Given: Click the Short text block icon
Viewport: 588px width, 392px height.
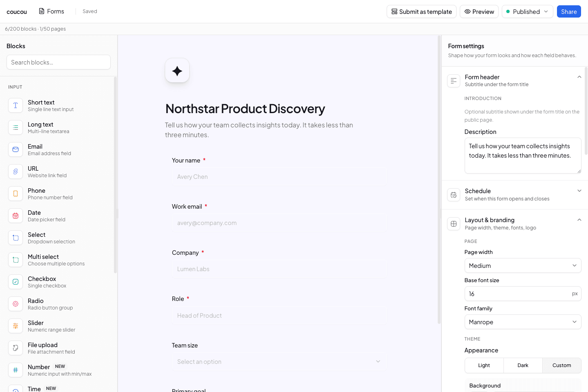Looking at the screenshot, I should (16, 105).
